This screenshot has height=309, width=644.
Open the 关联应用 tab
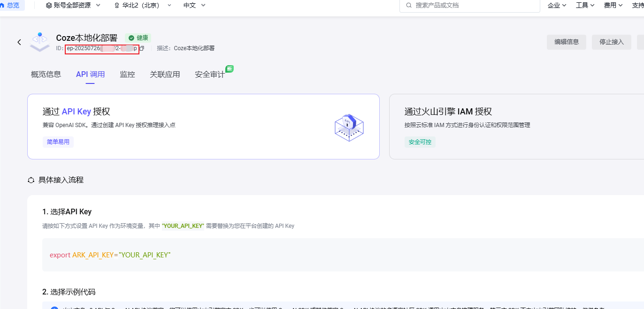click(x=165, y=74)
